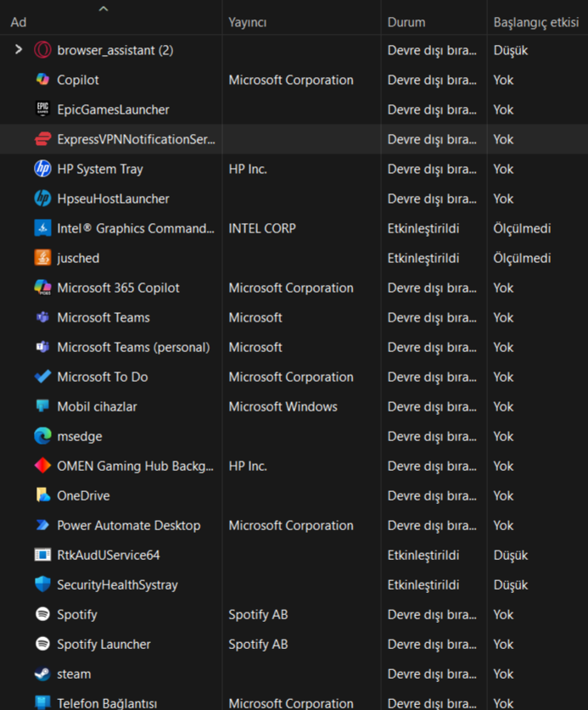Select the Mobil cihazlar entry
The height and width of the screenshot is (710, 588).
[x=97, y=406]
